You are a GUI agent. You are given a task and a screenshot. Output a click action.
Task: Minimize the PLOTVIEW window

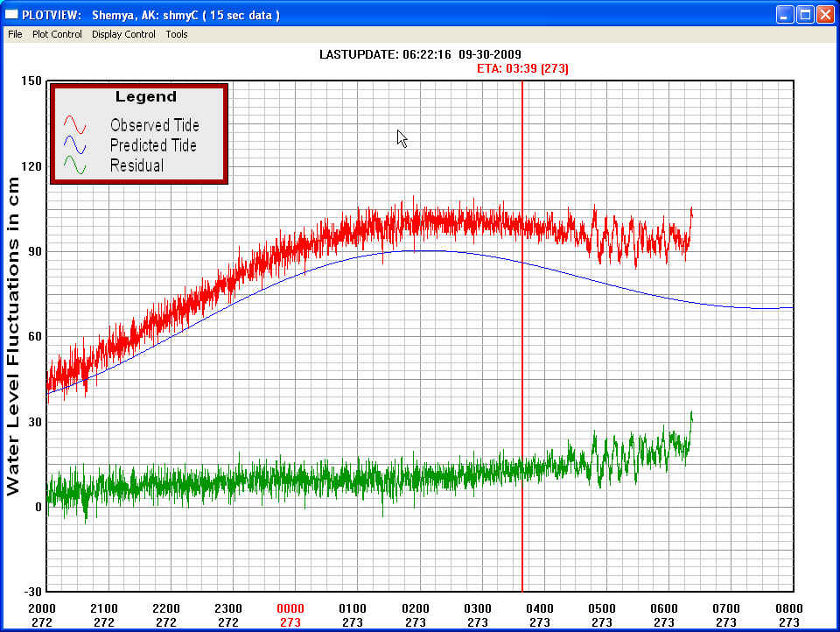785,15
